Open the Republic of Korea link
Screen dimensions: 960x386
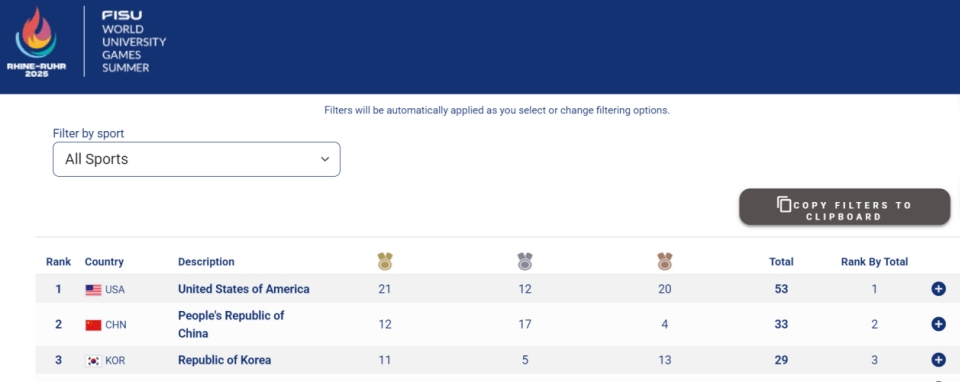pos(224,360)
